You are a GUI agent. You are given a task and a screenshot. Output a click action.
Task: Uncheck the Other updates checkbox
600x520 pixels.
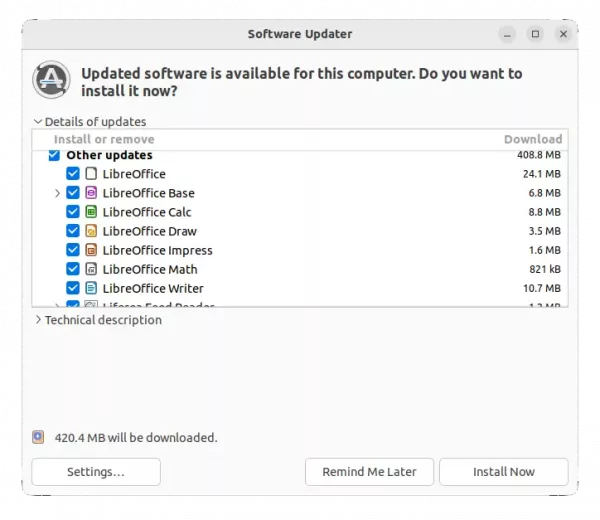(x=54, y=156)
